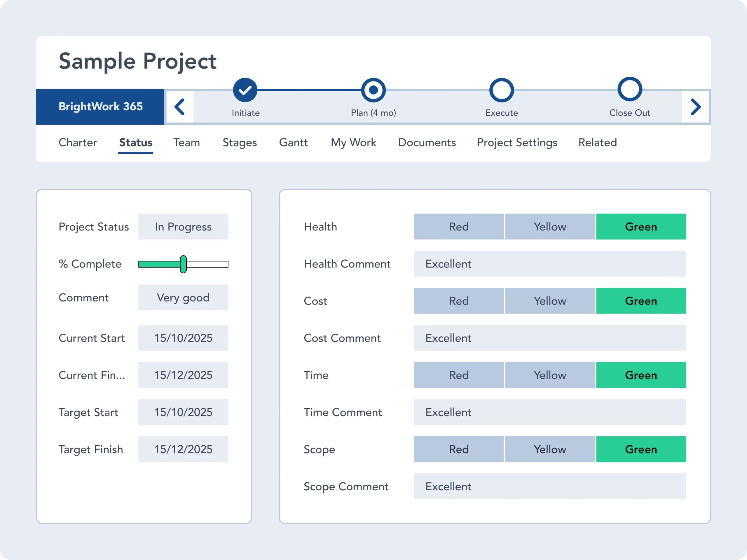The width and height of the screenshot is (747, 560).
Task: Click the Close Out stage circle
Action: point(629,90)
